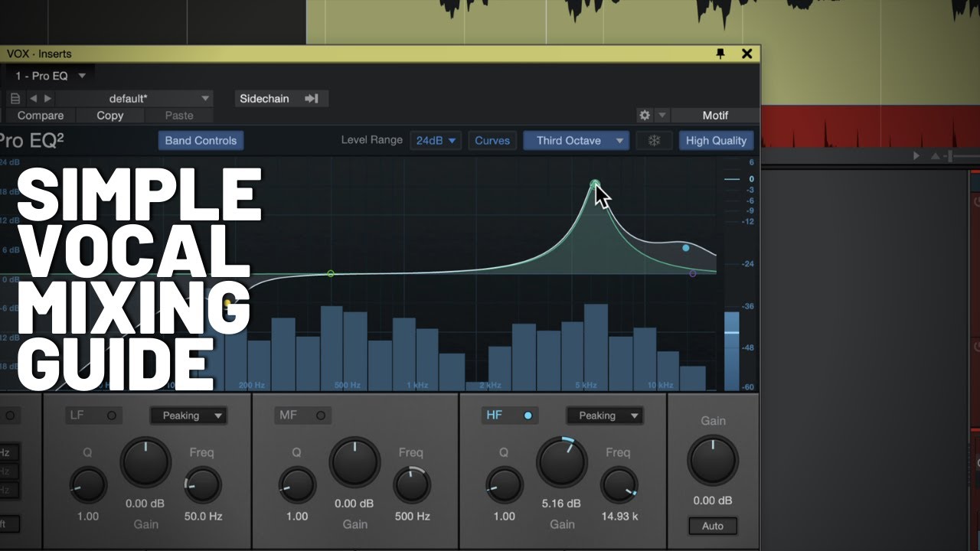Screen dimensions: 980x551
Task: Click the HF band Freq knob
Action: pos(619,485)
